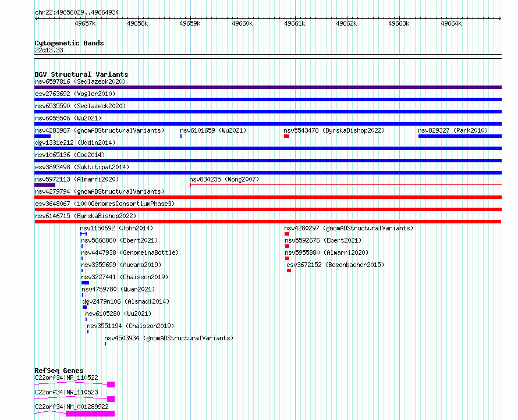This screenshot has height=420, width=518.
Task: Open the nsv6535590 (Sedlazeck2020) variant label
Action: [80, 106]
